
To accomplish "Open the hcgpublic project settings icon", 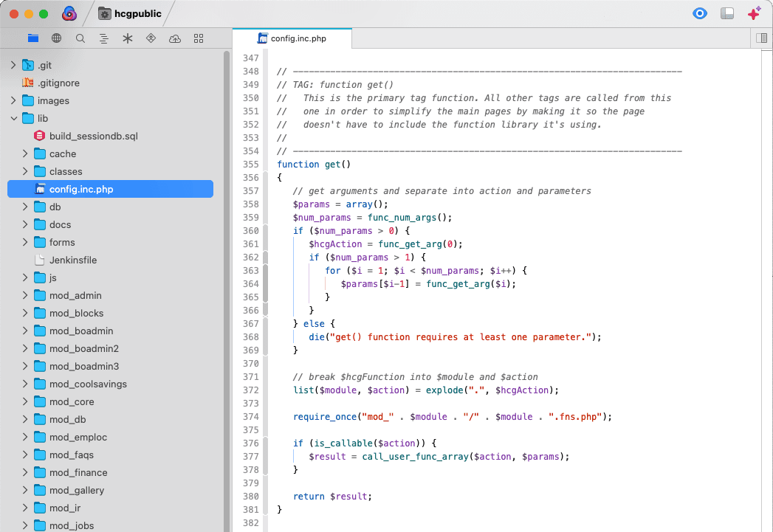I will pyautogui.click(x=105, y=14).
